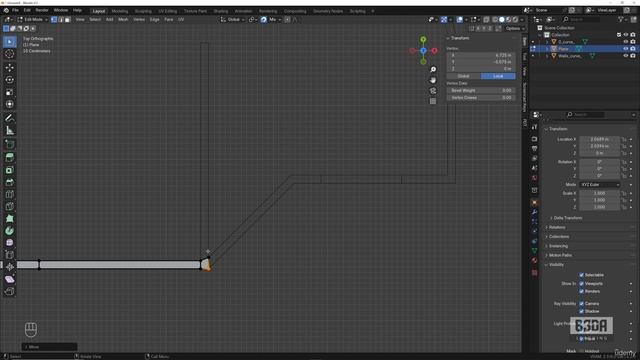Hide the Plane object via eye icon
This screenshot has width=640, height=360.
tap(626, 49)
